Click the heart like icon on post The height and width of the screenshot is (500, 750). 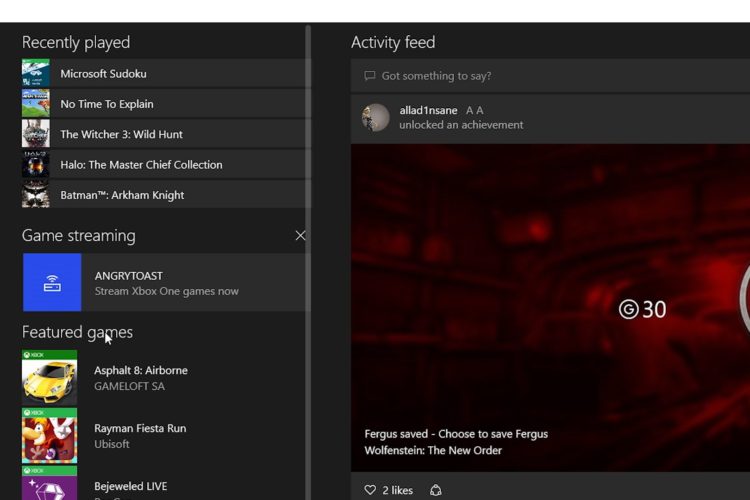(x=370, y=490)
